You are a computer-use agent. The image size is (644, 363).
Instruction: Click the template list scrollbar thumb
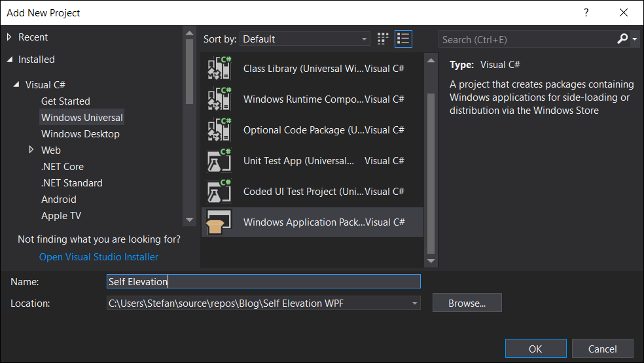431,174
